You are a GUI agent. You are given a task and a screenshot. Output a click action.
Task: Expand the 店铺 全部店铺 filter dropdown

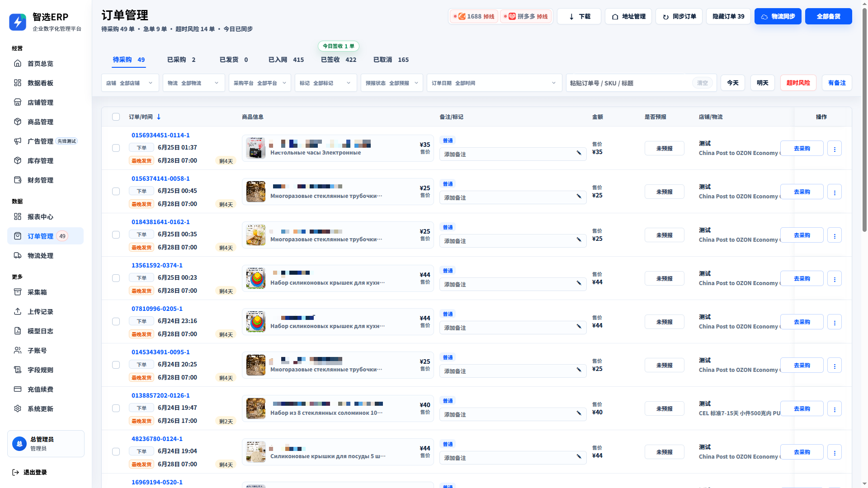[x=130, y=83]
